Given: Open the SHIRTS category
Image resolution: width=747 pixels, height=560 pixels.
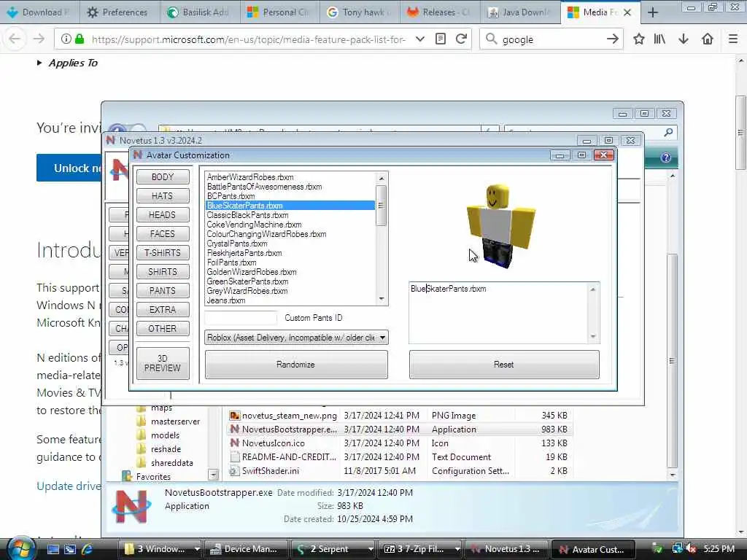Looking at the screenshot, I should pos(163,272).
